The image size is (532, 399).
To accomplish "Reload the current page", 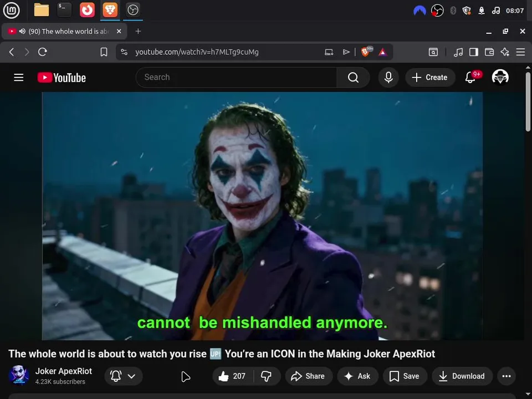I will [43, 52].
